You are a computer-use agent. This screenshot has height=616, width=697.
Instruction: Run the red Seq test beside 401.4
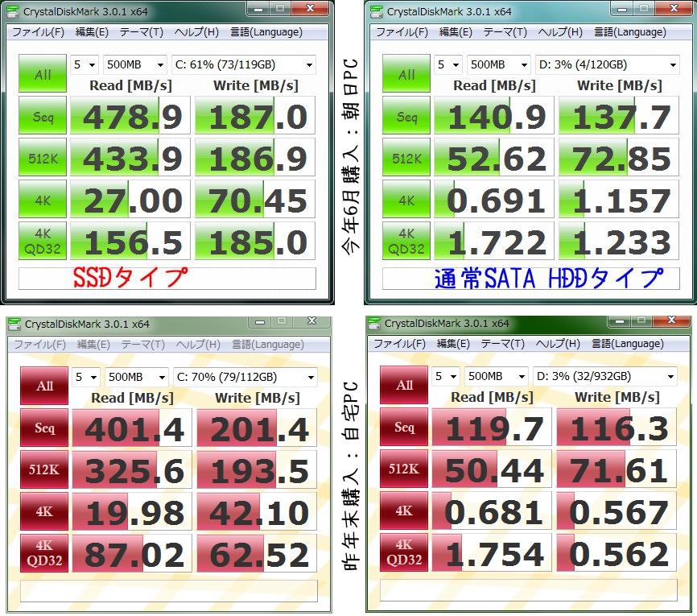(x=45, y=428)
